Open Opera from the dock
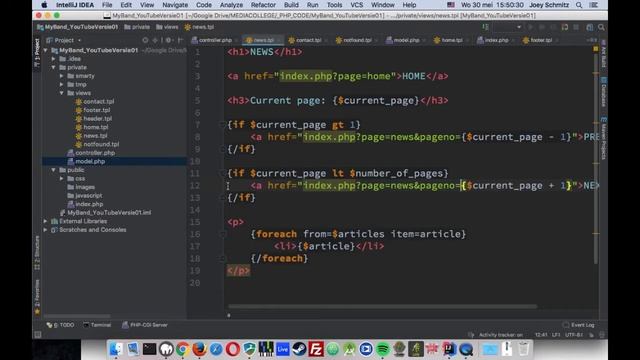This screenshot has height=360, width=640. click(233, 349)
